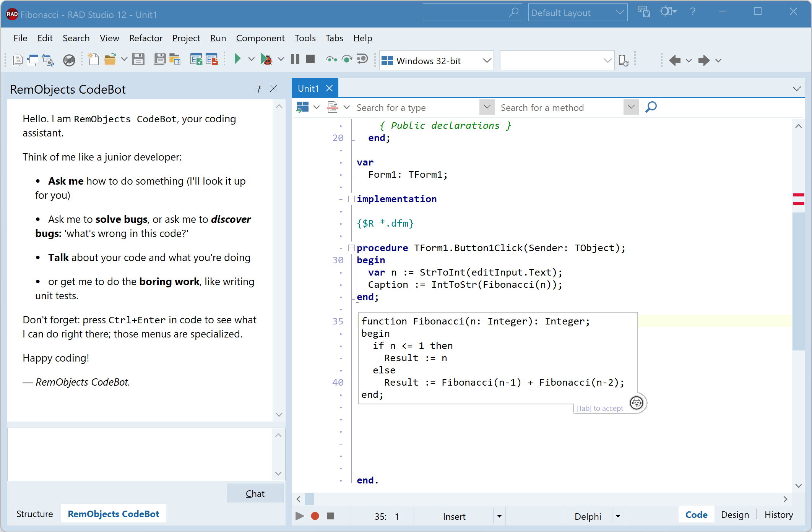This screenshot has height=532, width=812.
Task: Start macro playback in editor status bar
Action: pos(300,516)
